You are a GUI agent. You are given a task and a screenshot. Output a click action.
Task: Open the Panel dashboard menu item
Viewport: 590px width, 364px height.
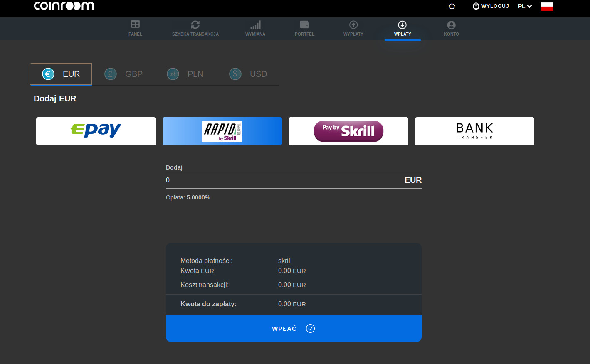pyautogui.click(x=135, y=29)
